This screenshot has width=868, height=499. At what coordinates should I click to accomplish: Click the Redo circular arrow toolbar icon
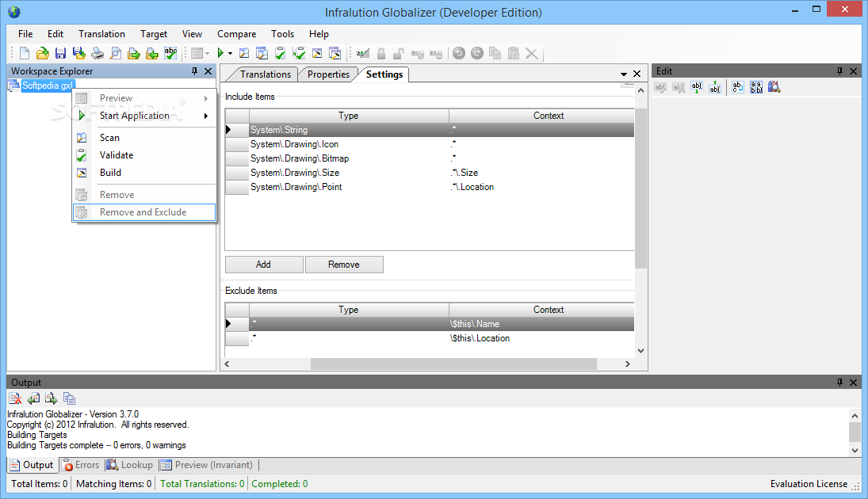[477, 53]
